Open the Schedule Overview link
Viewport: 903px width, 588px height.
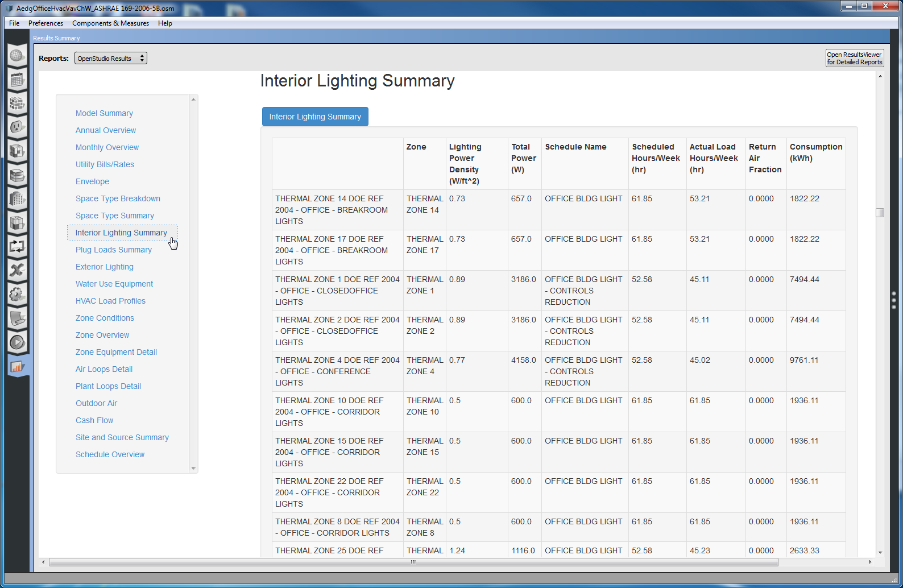pyautogui.click(x=110, y=454)
